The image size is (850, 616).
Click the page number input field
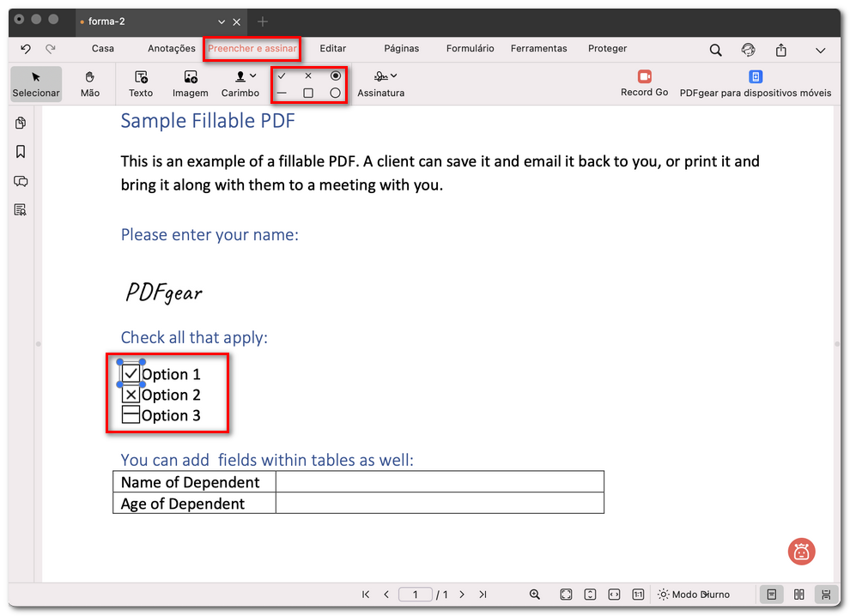click(x=416, y=595)
